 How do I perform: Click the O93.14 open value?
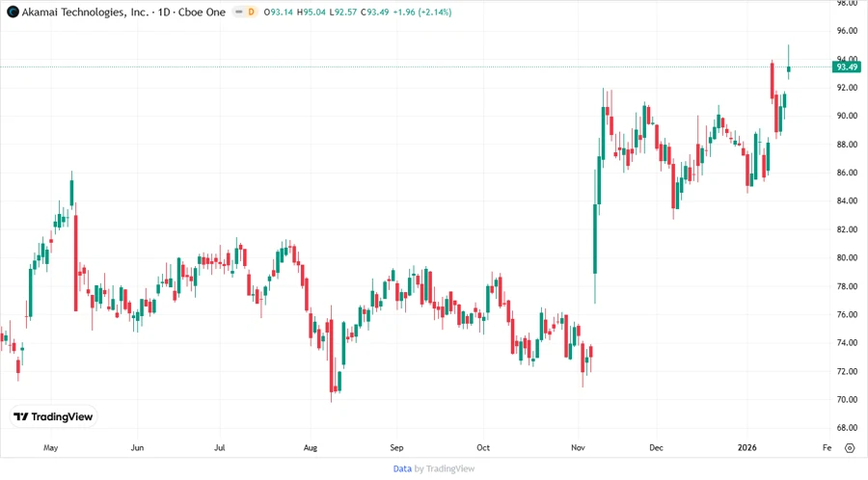(279, 13)
